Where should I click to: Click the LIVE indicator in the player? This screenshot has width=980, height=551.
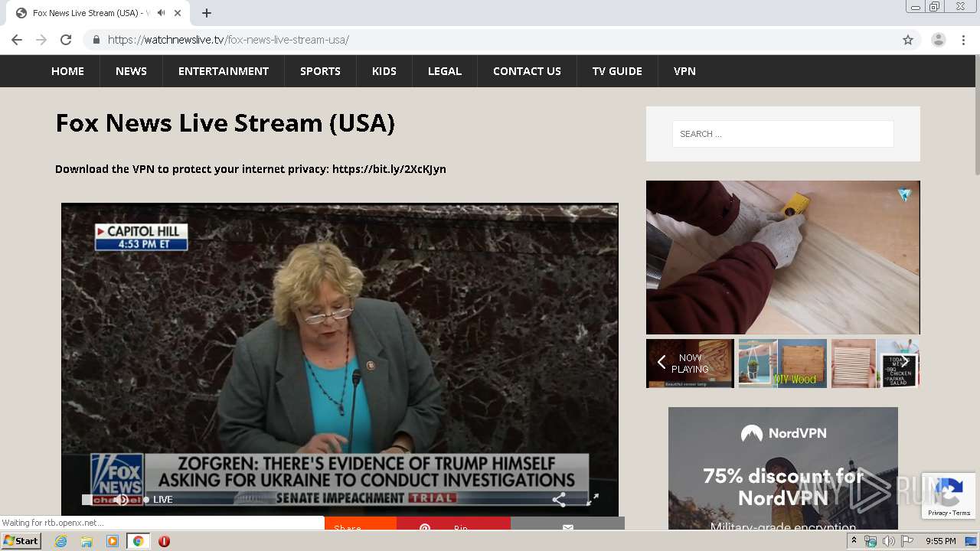tap(158, 500)
